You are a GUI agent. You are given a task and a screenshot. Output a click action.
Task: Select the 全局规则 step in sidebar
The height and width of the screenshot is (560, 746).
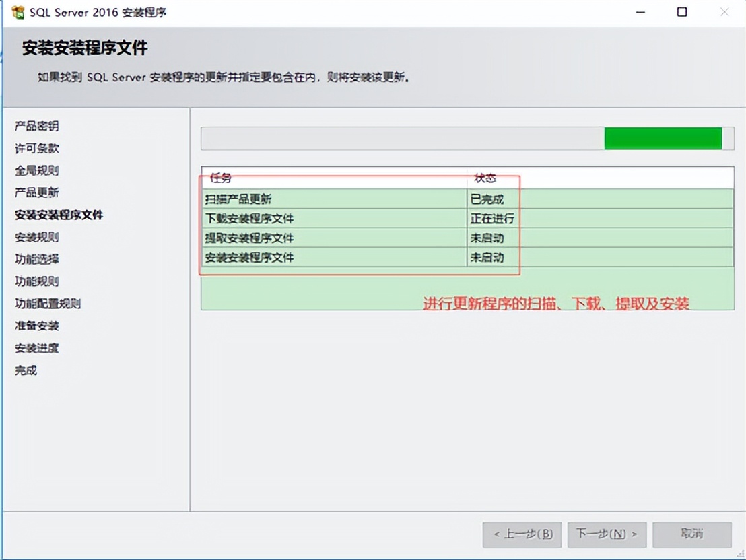pos(36,170)
